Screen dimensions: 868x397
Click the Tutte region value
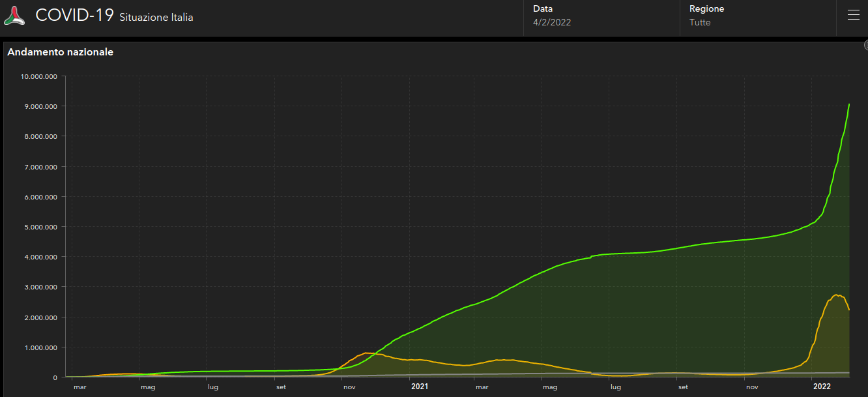tap(700, 23)
